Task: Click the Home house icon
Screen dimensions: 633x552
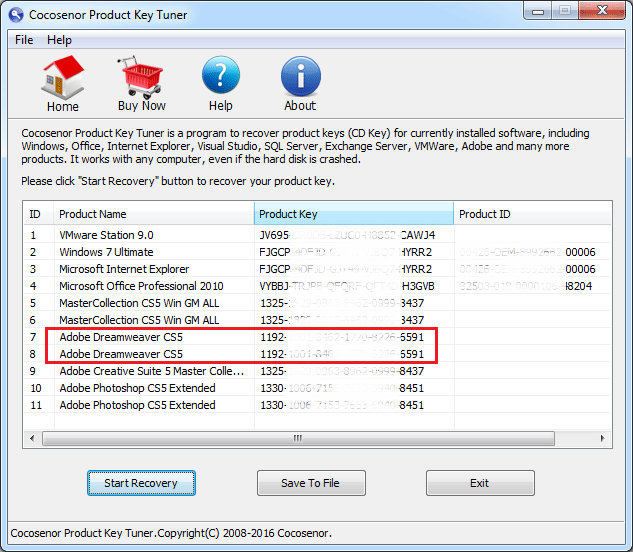Action: (63, 78)
